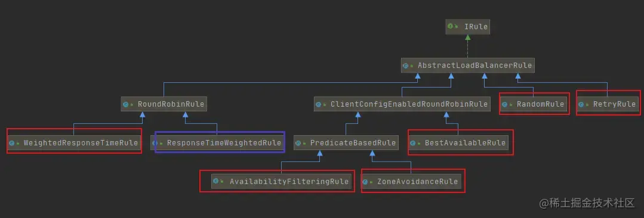Click the abstract class icon of PredicateBasedRule

(x=298, y=143)
